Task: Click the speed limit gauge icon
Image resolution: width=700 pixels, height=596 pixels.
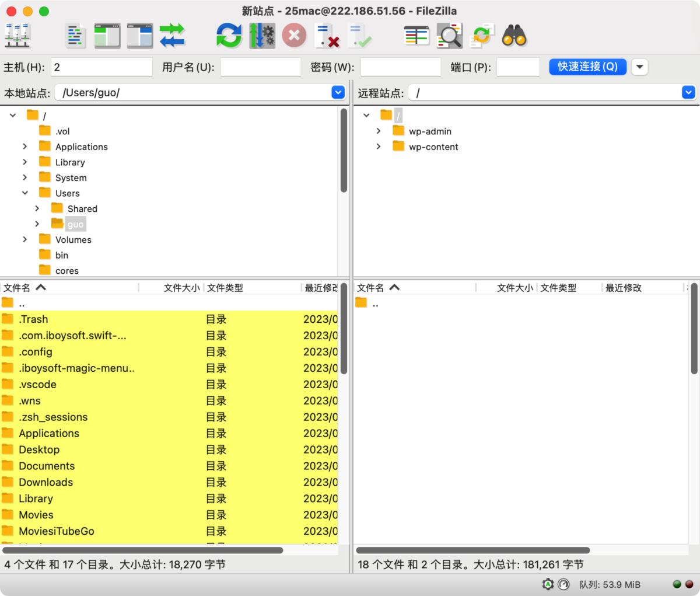Action: point(563,584)
